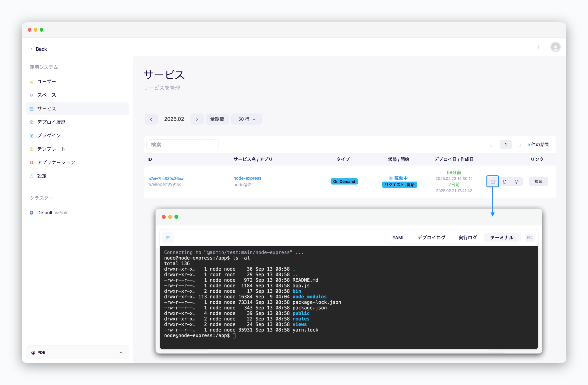Viewport: 588px width, 385px height.
Task: Click the flag icon in the terminal panel
Action: click(x=168, y=237)
